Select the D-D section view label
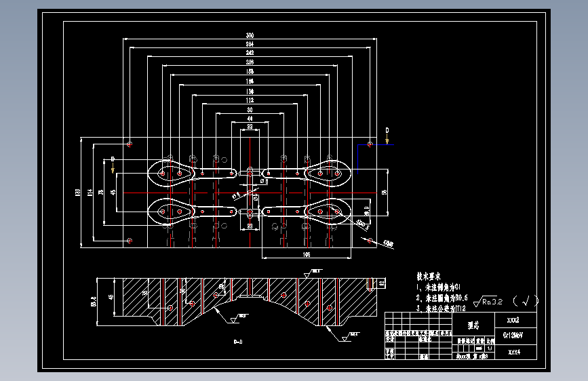This screenshot has height=381, width=588. [238, 342]
